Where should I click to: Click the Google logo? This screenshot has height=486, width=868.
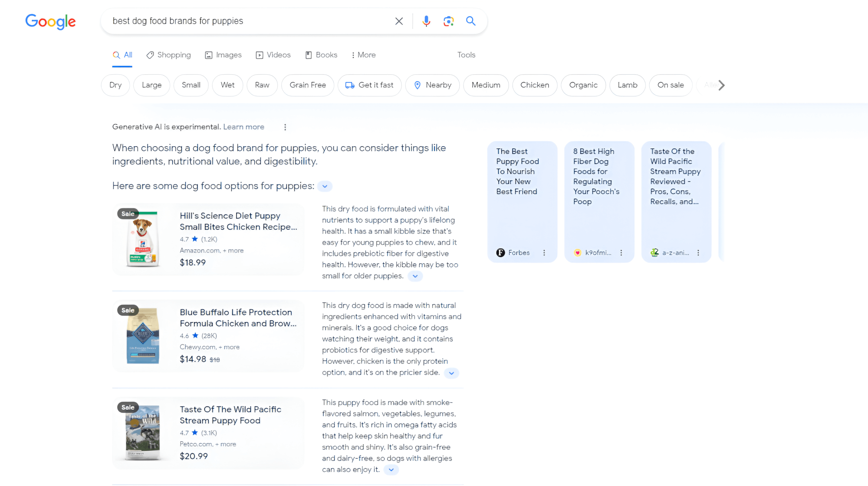coord(50,21)
